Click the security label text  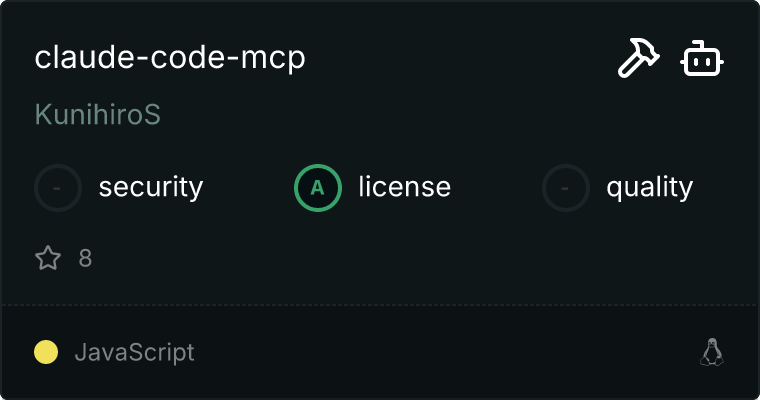[151, 188]
